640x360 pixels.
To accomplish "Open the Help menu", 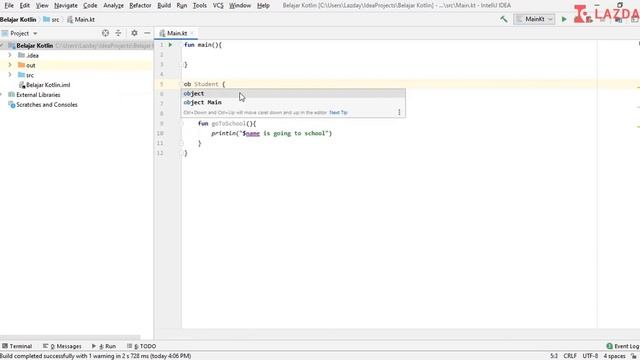I will (263, 5).
